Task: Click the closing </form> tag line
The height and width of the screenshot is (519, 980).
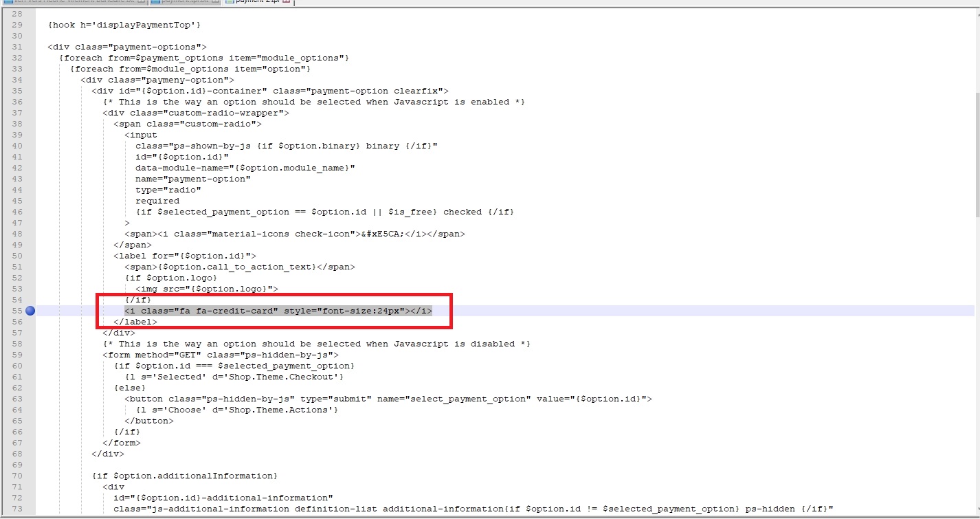Action: coord(122,443)
